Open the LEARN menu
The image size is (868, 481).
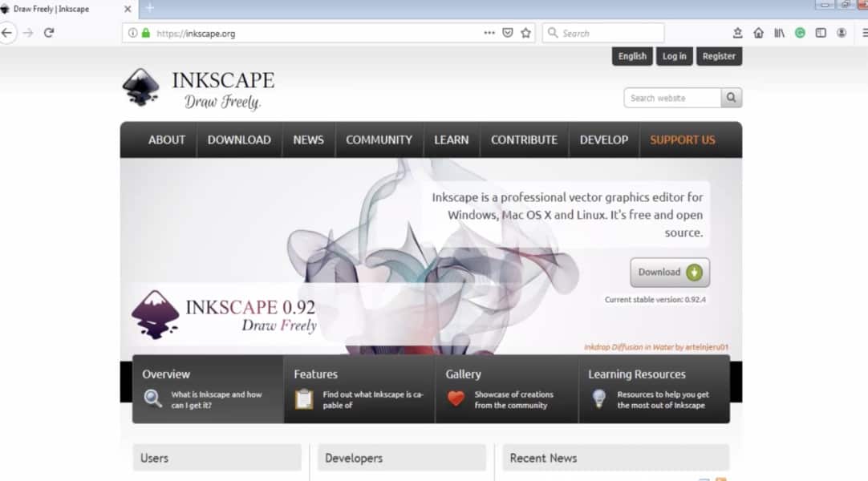pyautogui.click(x=451, y=139)
